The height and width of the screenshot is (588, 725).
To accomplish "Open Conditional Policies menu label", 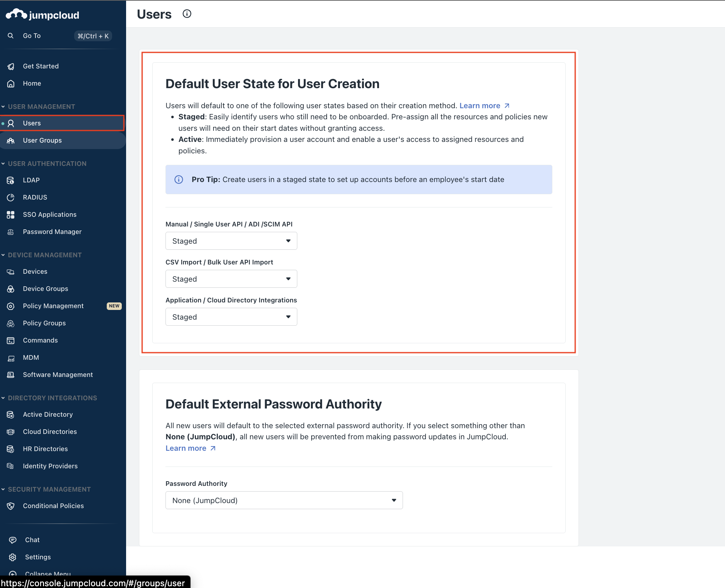I will 53,506.
